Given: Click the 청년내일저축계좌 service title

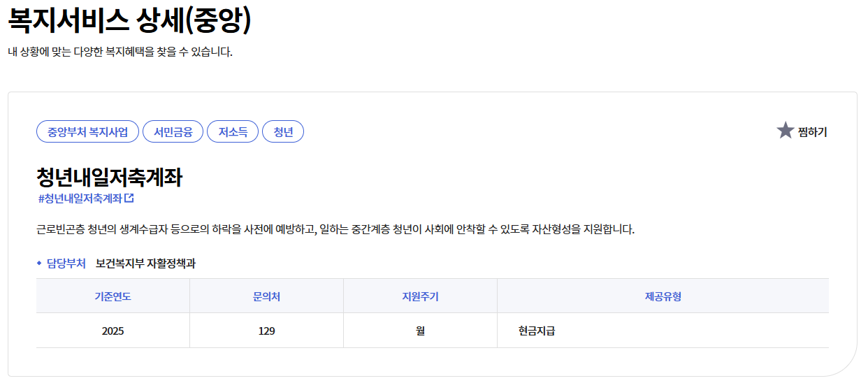Looking at the screenshot, I should pyautogui.click(x=109, y=178).
